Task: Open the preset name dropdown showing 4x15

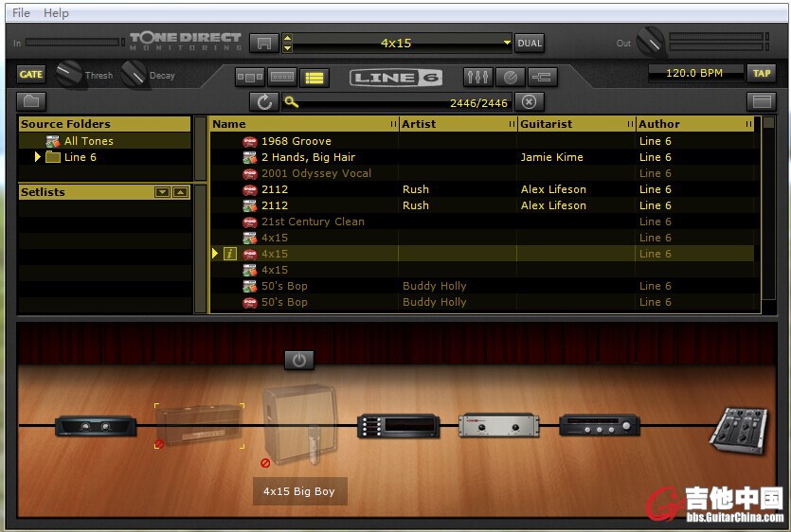Action: coord(507,44)
